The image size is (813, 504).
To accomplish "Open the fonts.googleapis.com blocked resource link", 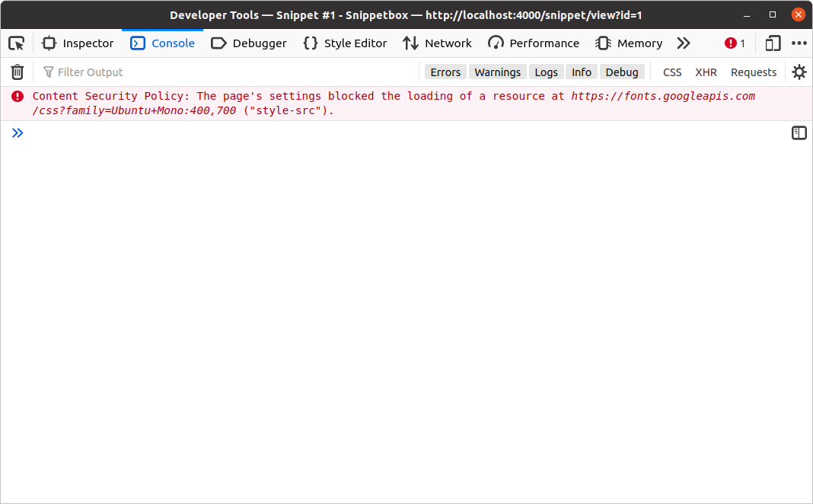I will pos(662,96).
